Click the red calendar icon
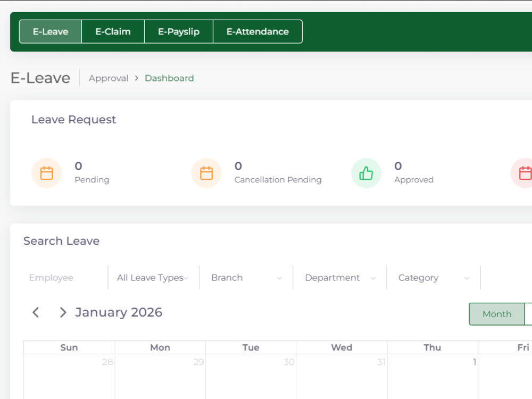This screenshot has height=399, width=532. (522, 173)
